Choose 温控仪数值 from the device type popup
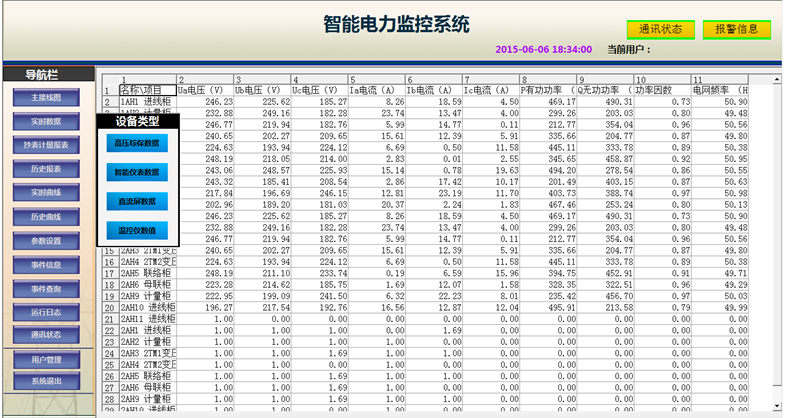 (137, 230)
